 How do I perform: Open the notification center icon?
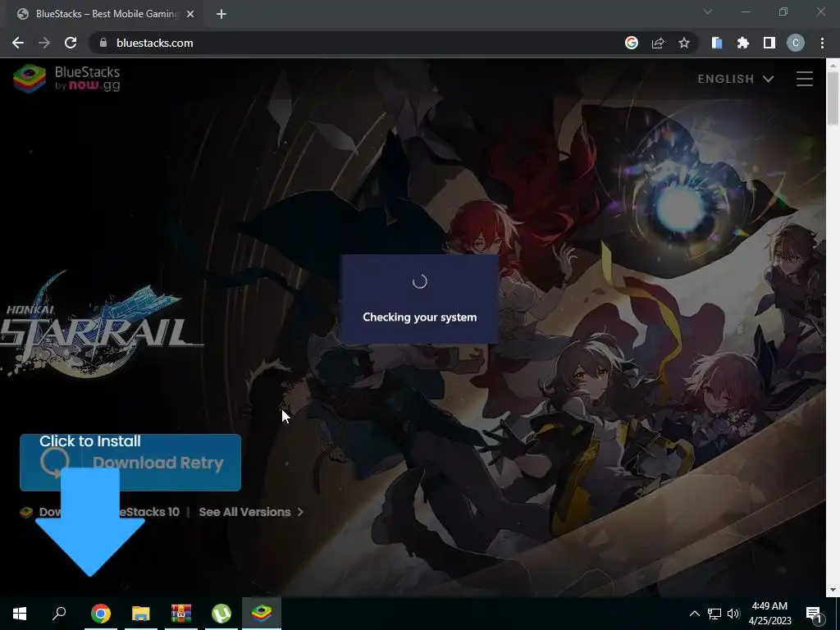814,614
